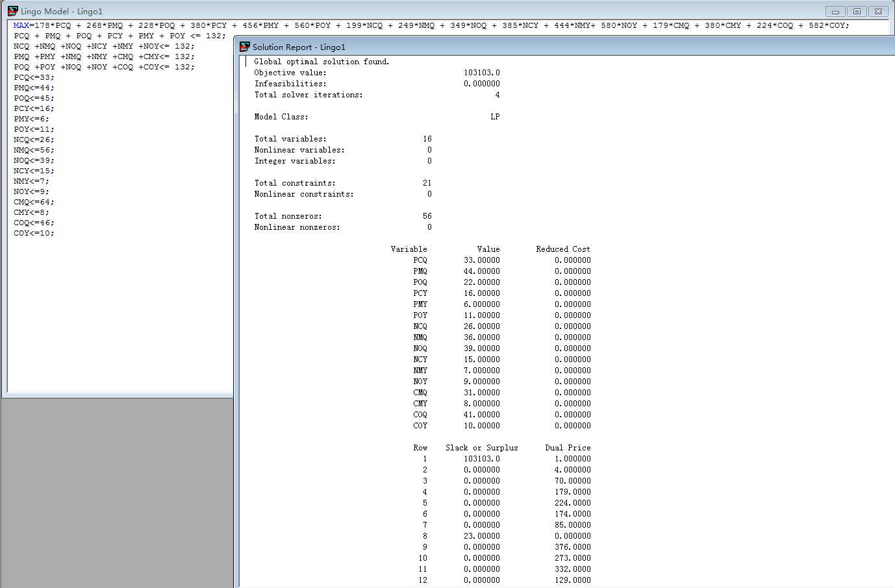This screenshot has width=895, height=588.
Task: Click the value 44.00000 in the PMQ row
Action: 482,271
